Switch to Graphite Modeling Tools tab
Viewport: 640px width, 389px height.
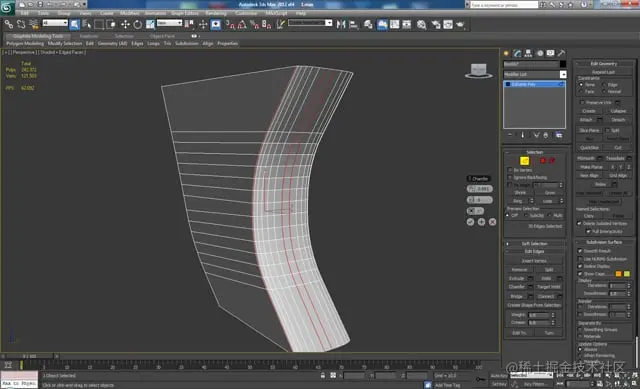(38, 36)
